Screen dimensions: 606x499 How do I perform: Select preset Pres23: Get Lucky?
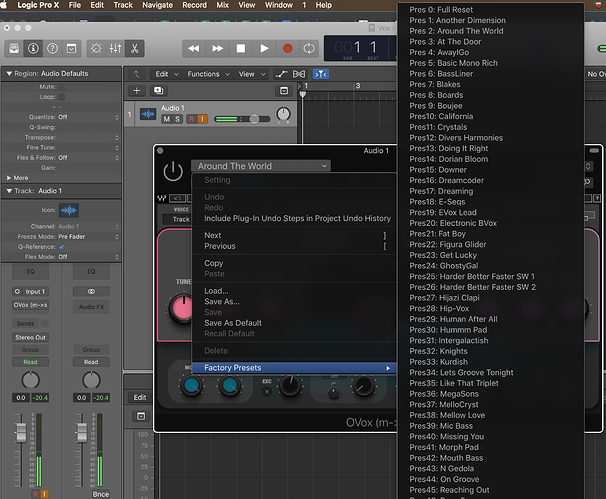pos(490,255)
